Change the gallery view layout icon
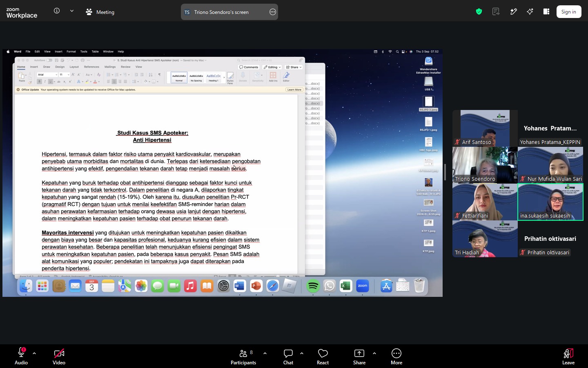Viewport: 588px width, 368px height. [x=546, y=11]
